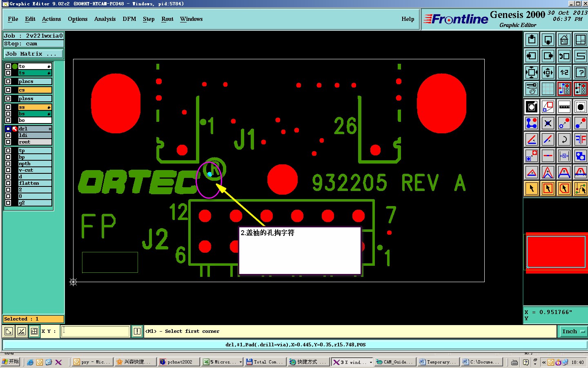Open the File menu
The width and height of the screenshot is (588, 368).
click(x=13, y=19)
